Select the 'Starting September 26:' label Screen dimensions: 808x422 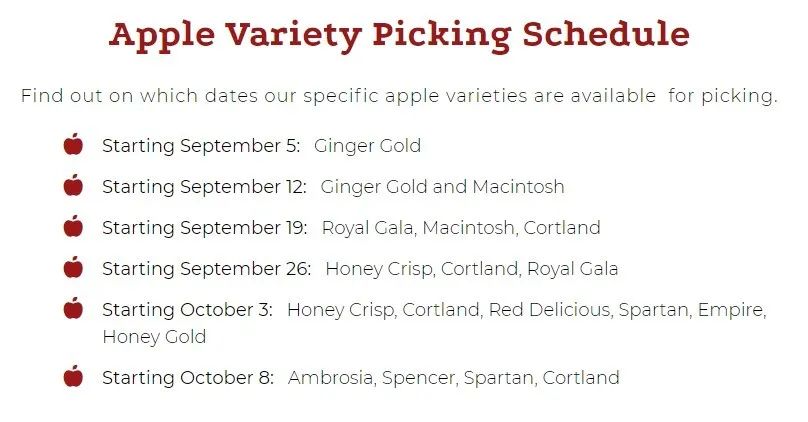pyautogui.click(x=207, y=269)
